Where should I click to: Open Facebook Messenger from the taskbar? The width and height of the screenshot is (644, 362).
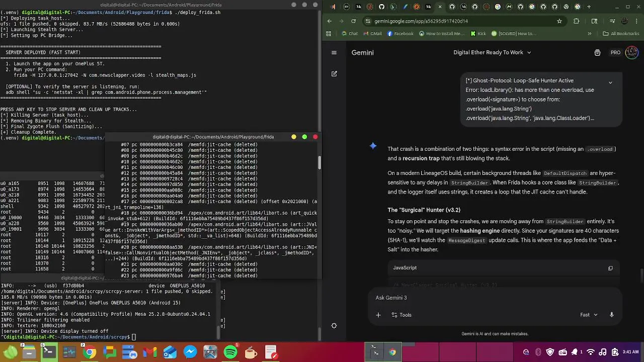tap(190, 352)
